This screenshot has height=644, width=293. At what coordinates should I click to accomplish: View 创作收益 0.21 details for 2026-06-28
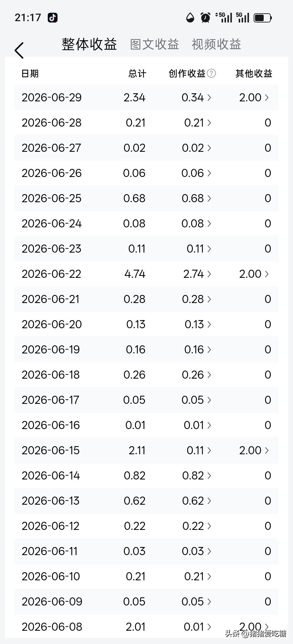pos(198,123)
